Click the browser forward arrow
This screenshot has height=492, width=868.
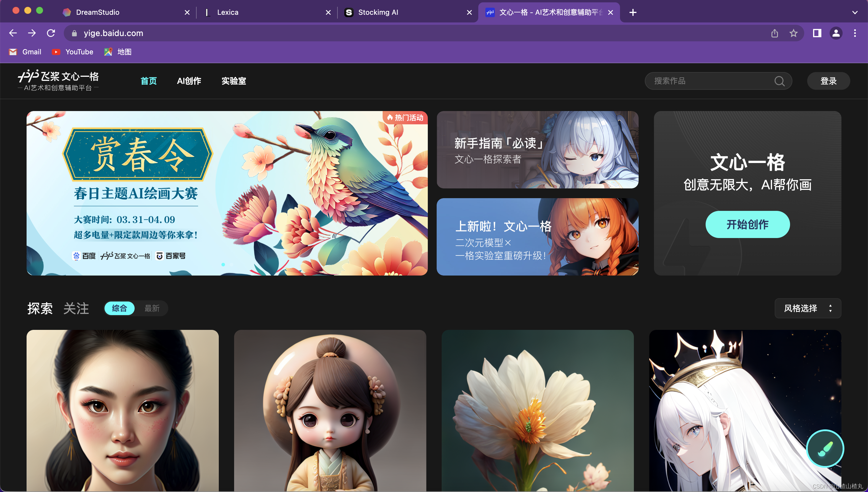point(32,33)
